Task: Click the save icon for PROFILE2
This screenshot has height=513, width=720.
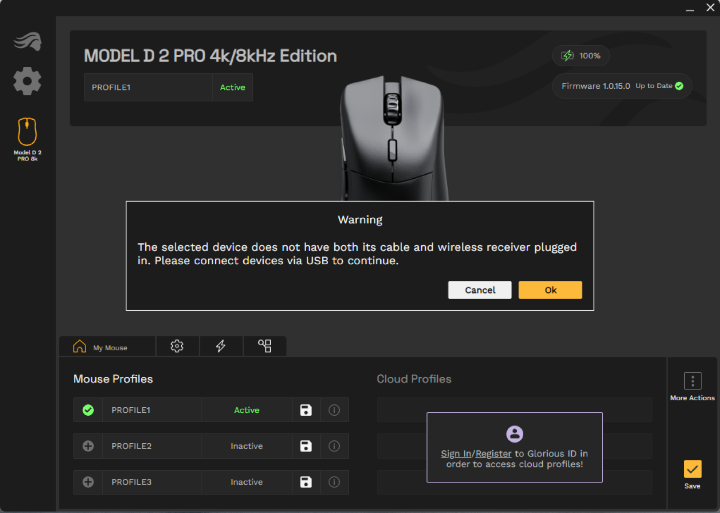Action: pyautogui.click(x=306, y=445)
